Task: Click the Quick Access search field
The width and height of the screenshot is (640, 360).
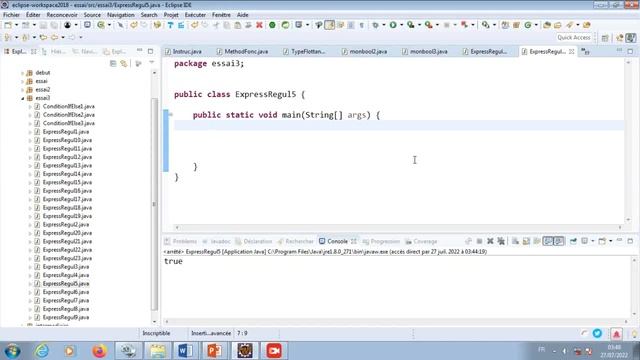Action: tap(573, 38)
